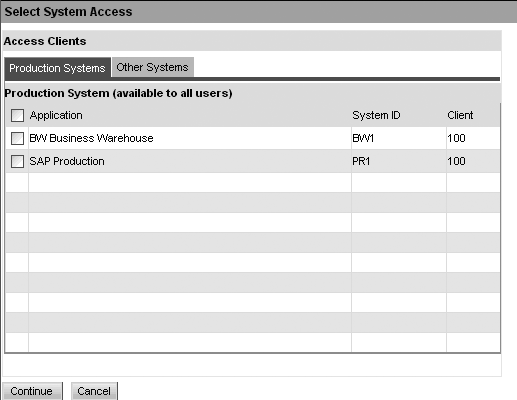This screenshot has height=400, width=517.
Task: Click the Select System Access title bar
Action: [x=258, y=12]
